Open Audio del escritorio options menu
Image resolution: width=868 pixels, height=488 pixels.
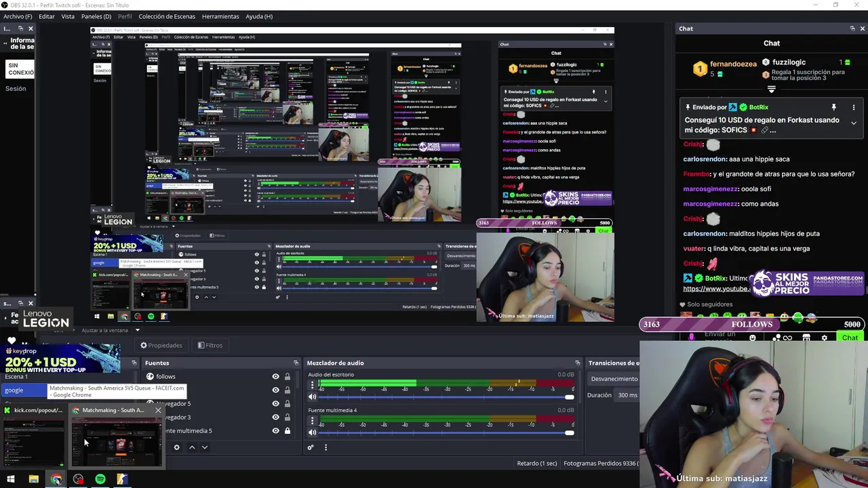pos(313,385)
